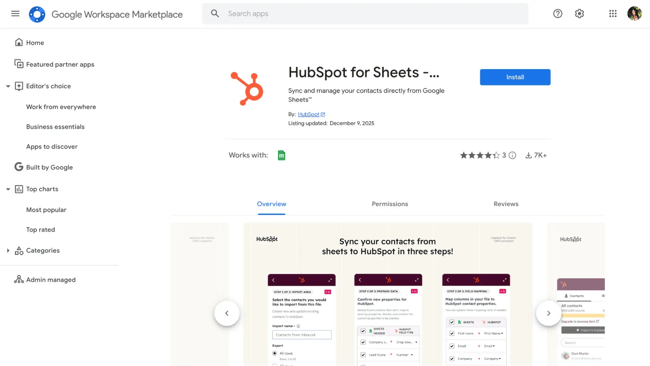Click the Featured partner apps icon
The height and width of the screenshot is (366, 650).
click(19, 64)
